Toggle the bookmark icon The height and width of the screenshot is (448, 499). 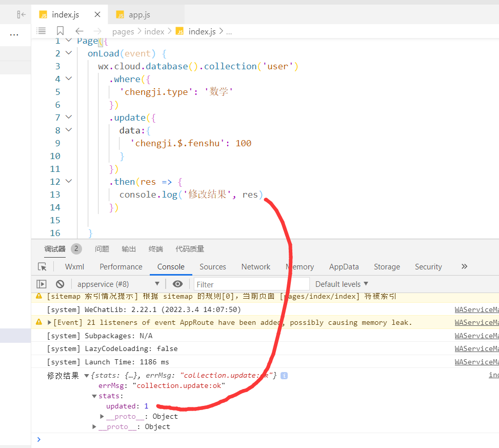[x=60, y=31]
